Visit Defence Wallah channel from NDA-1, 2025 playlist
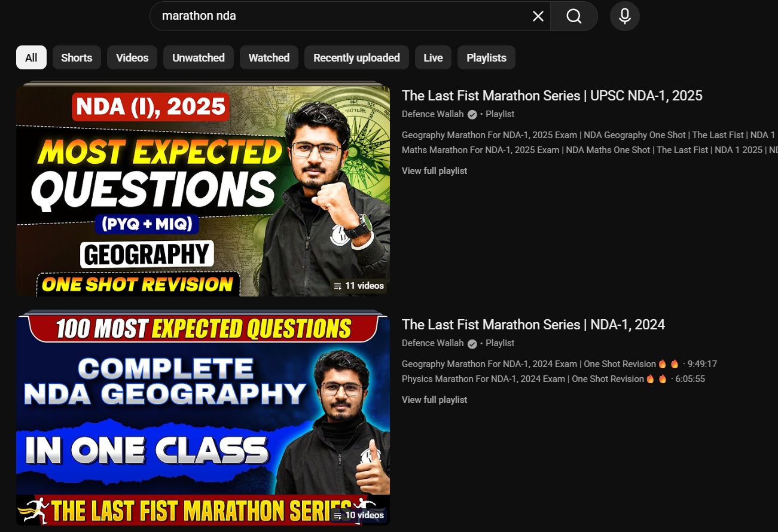 tap(433, 114)
